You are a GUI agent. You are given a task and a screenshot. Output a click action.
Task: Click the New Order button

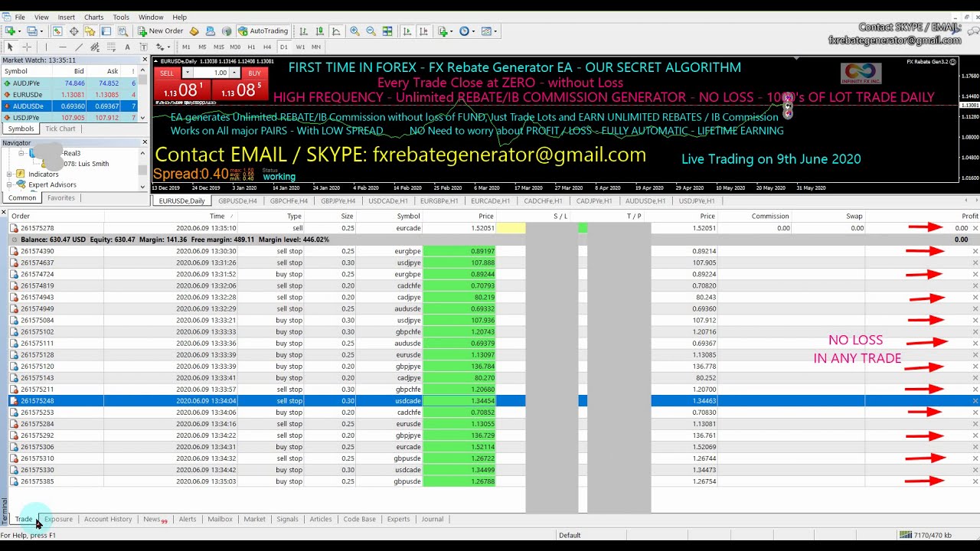(160, 31)
